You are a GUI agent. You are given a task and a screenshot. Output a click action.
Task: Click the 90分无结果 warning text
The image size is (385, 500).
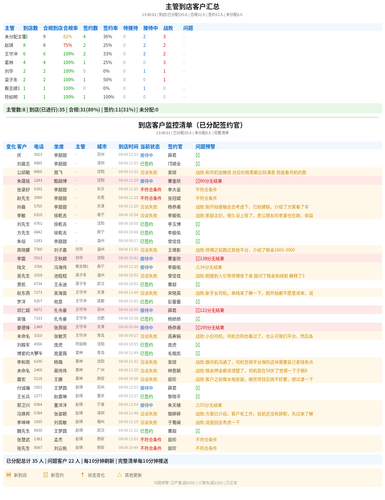(211, 181)
